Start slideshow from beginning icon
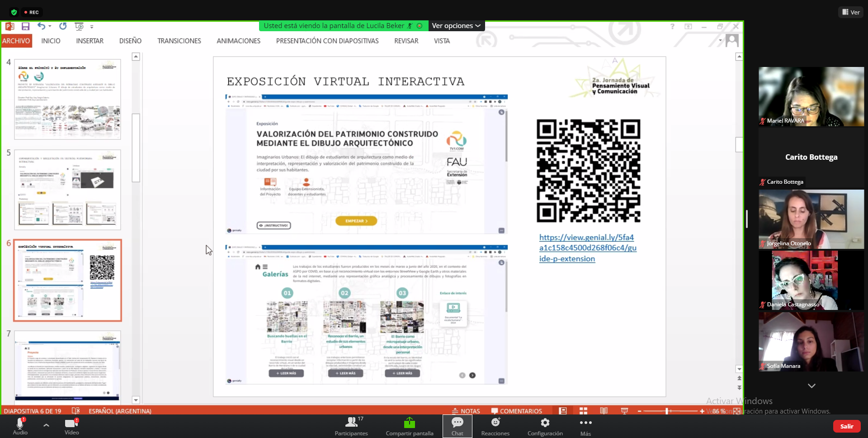This screenshot has width=868, height=438. point(79,26)
